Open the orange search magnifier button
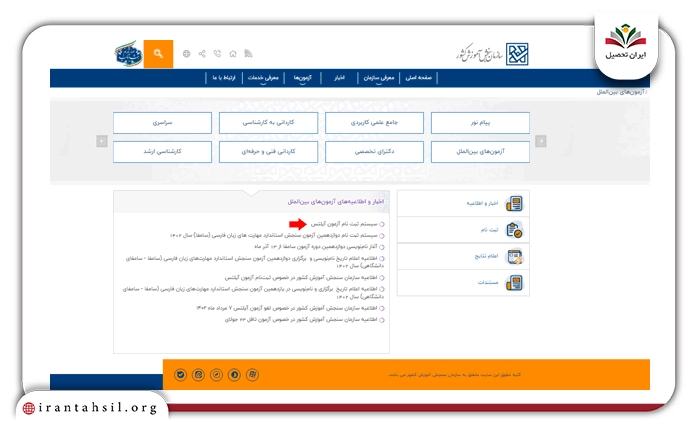This screenshot has width=700, height=430. coord(158,54)
